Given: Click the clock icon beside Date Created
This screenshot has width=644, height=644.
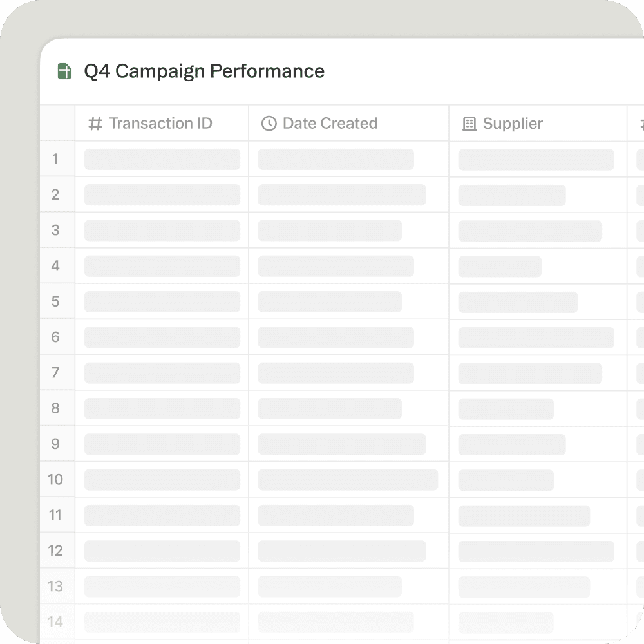Looking at the screenshot, I should tap(269, 124).
